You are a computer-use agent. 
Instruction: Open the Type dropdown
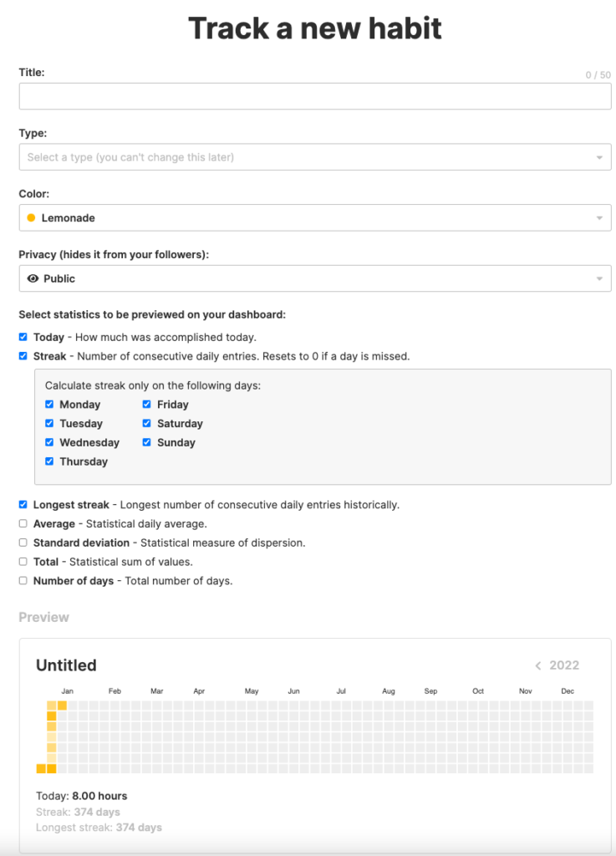pyautogui.click(x=314, y=157)
